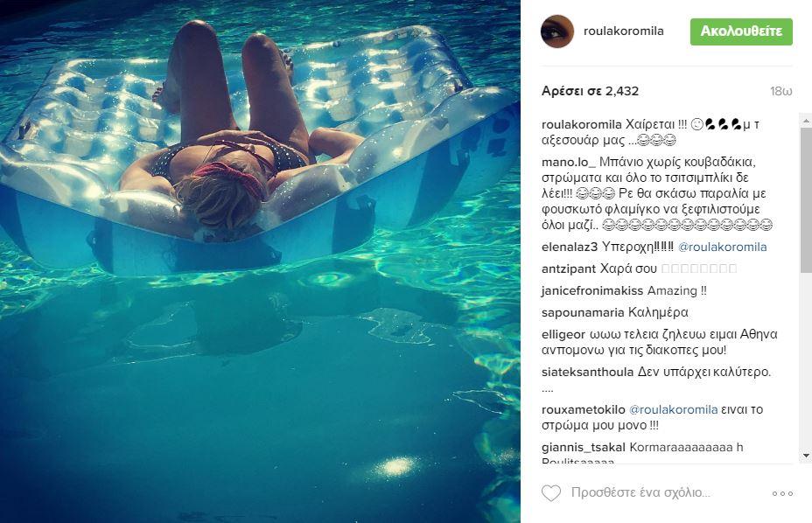Viewport: 812px width, 523px height.
Task: Focus the 'Προσθέστε ένα σχόλιο' comment field
Action: coord(640,492)
